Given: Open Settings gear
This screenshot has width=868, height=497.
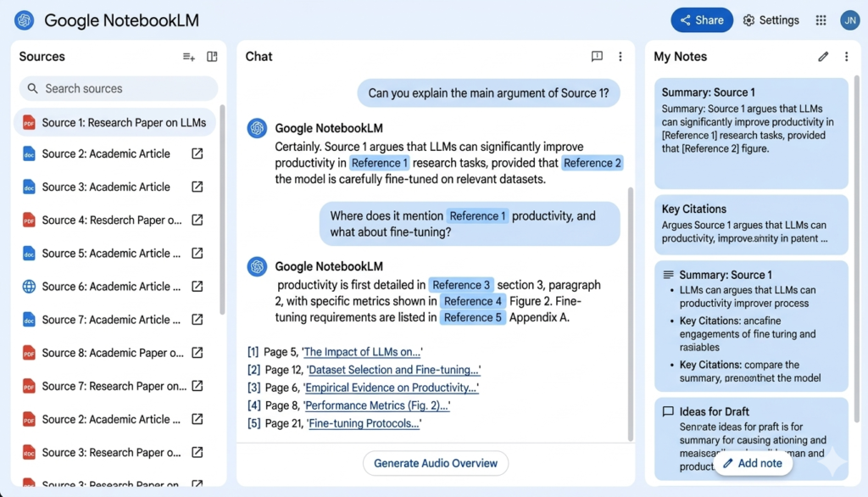Looking at the screenshot, I should [771, 20].
